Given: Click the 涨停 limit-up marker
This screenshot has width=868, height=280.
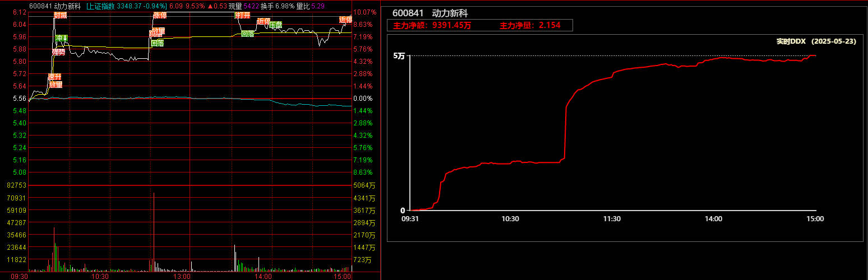Looking at the screenshot, I should tap(159, 15).
